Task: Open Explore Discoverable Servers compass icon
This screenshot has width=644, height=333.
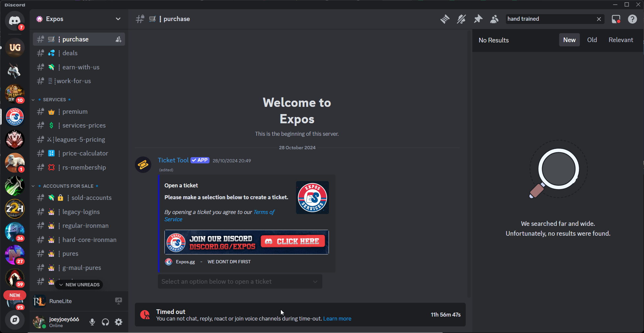Action: [x=14, y=320]
